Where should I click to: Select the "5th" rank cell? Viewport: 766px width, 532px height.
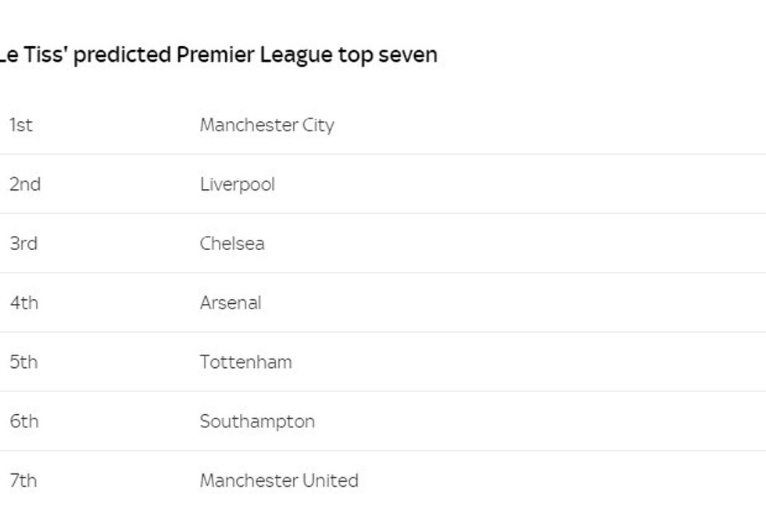[x=24, y=362]
